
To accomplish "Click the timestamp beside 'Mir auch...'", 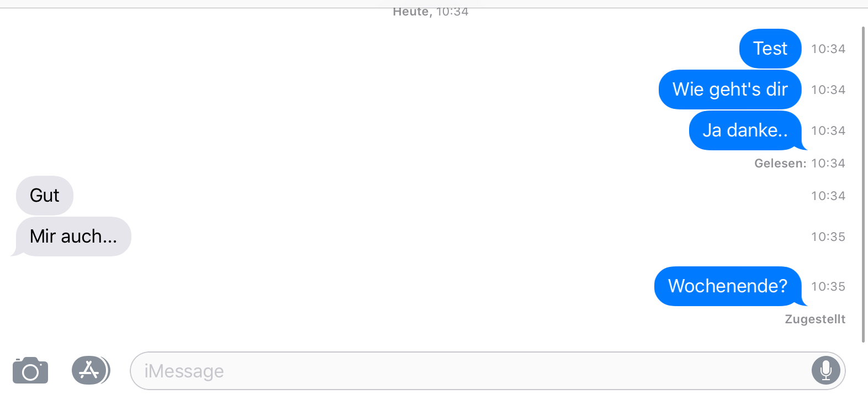I will (828, 237).
